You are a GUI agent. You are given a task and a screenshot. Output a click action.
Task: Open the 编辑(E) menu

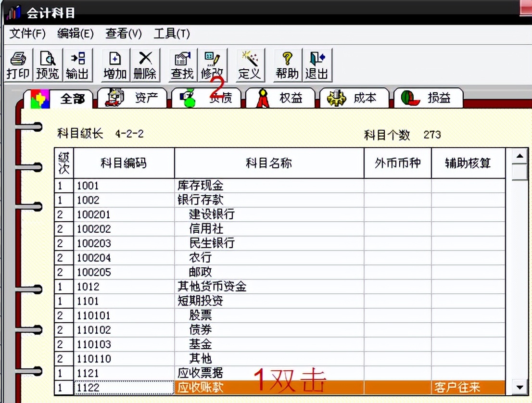pyautogui.click(x=75, y=34)
